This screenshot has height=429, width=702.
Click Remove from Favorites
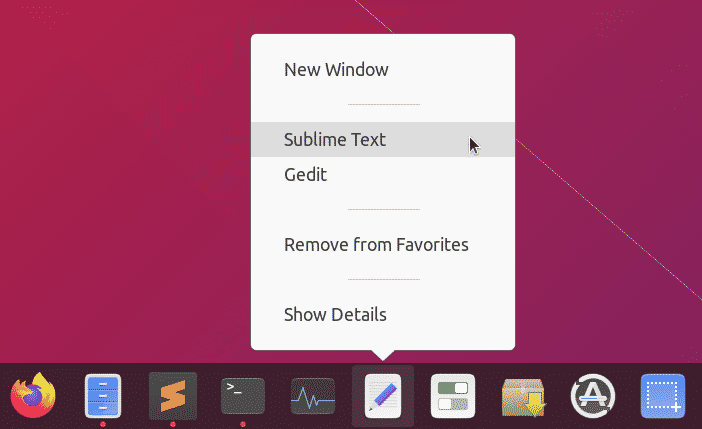point(383,245)
